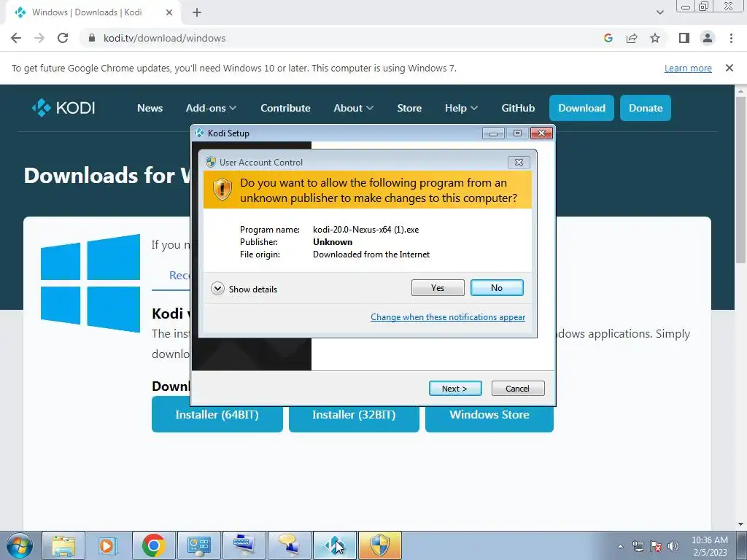Click the Windows logo image on page
Viewport: 747px width, 560px height.
pos(90,284)
